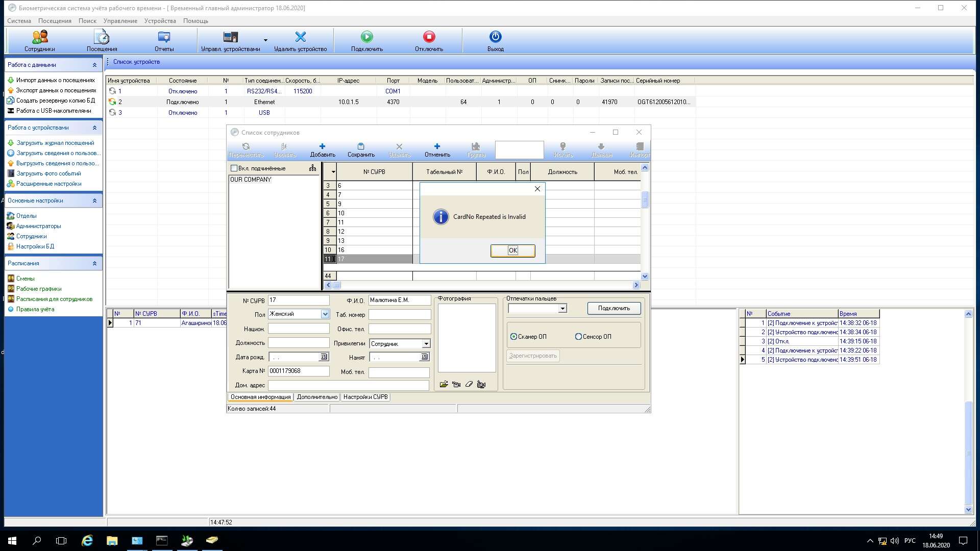The image size is (980, 551).
Task: Open Посещения from the main toolbar
Action: point(102,41)
